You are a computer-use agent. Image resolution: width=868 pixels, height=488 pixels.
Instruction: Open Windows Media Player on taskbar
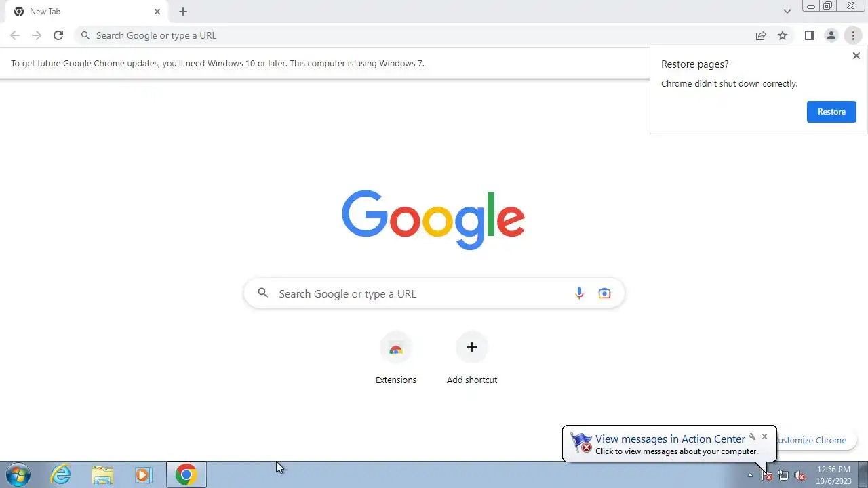click(x=143, y=475)
